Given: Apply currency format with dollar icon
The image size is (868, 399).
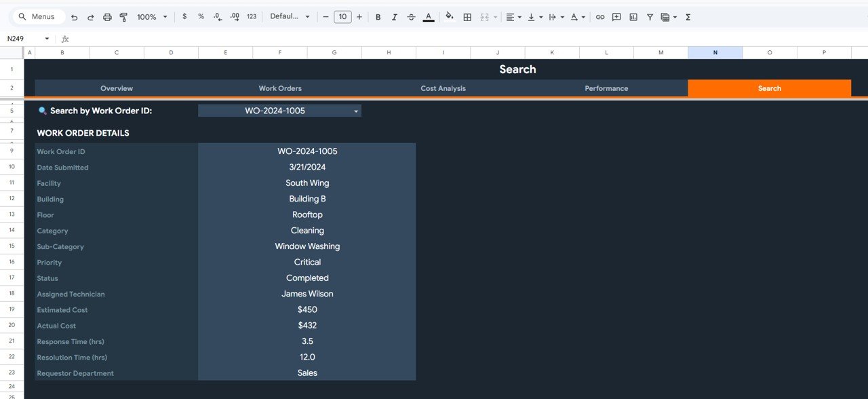Looking at the screenshot, I should pyautogui.click(x=184, y=16).
